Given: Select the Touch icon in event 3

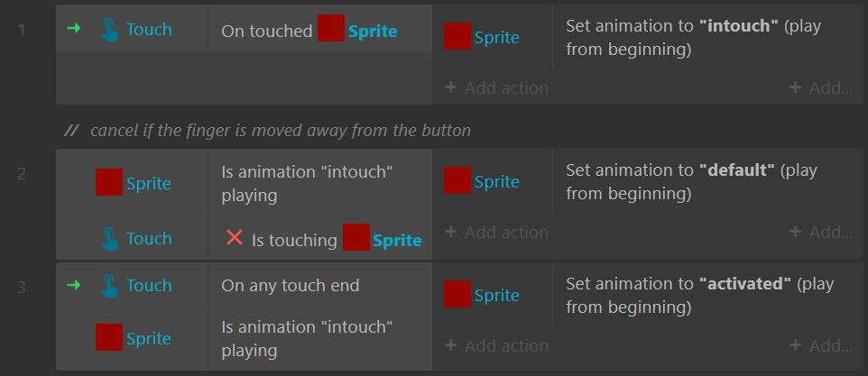Looking at the screenshot, I should click(x=109, y=286).
